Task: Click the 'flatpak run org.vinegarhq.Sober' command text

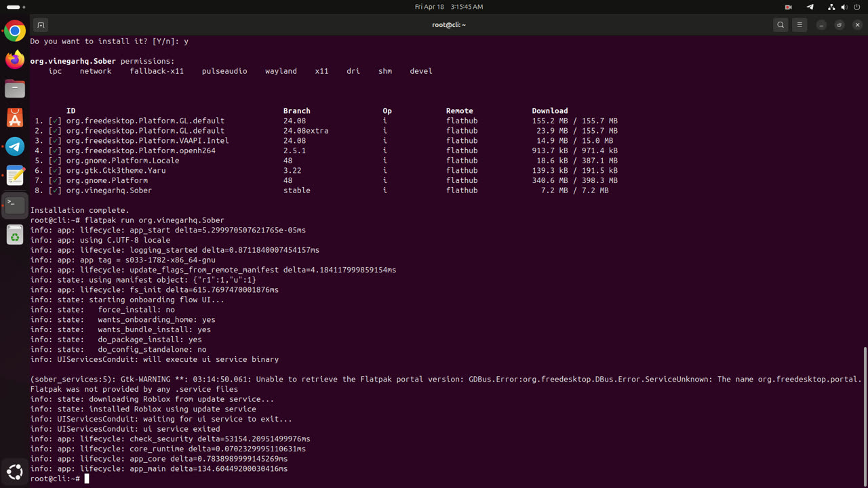Action: (154, 220)
